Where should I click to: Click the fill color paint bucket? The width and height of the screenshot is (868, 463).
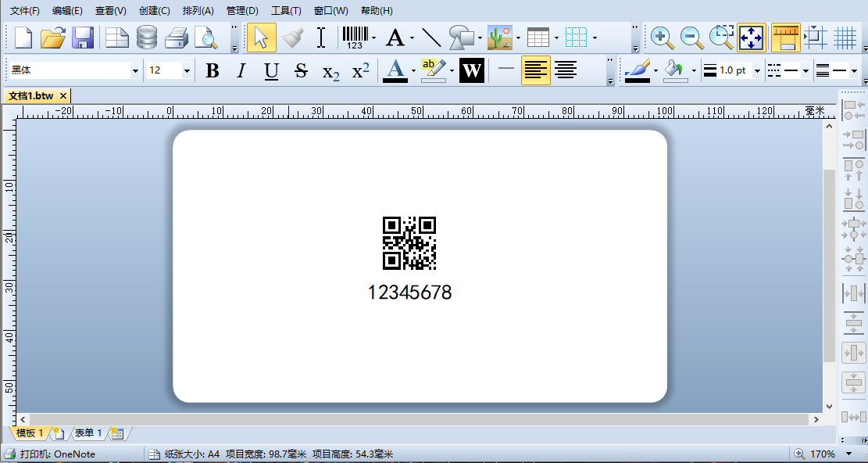pyautogui.click(x=675, y=70)
